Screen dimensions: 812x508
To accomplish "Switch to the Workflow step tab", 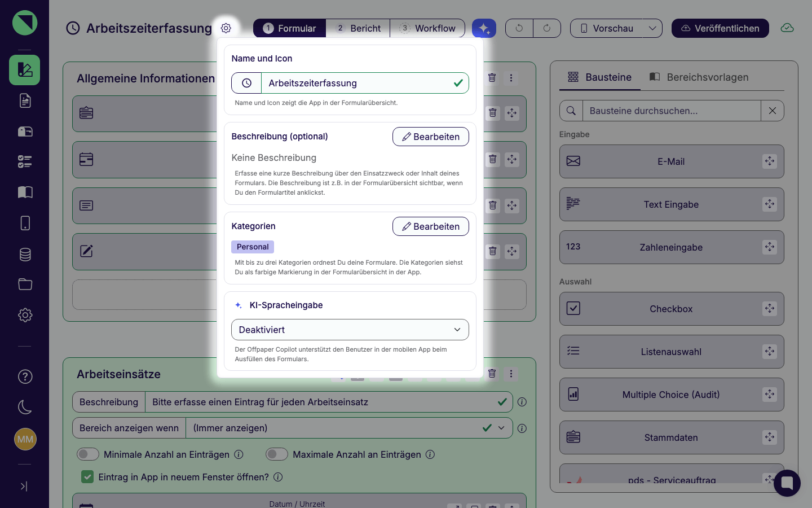I will [x=427, y=28].
